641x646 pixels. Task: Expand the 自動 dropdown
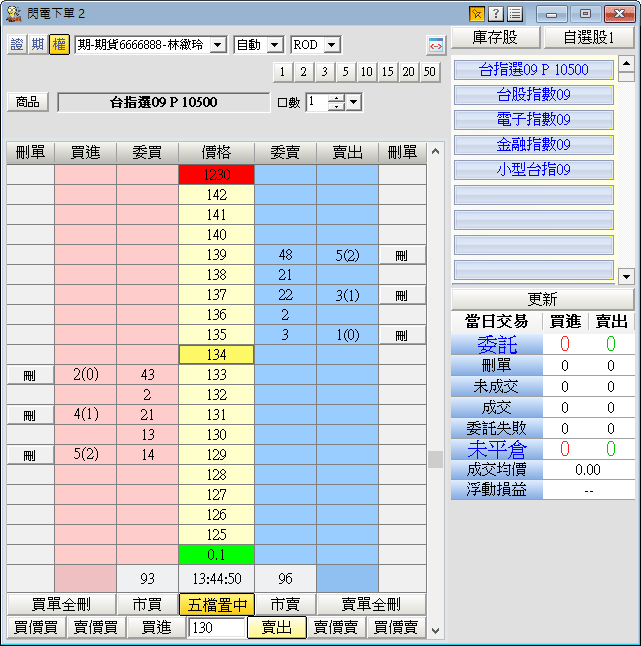[258, 45]
